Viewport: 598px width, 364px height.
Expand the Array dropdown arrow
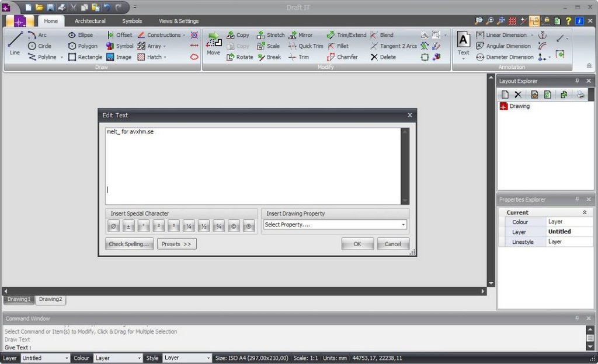[x=165, y=46]
